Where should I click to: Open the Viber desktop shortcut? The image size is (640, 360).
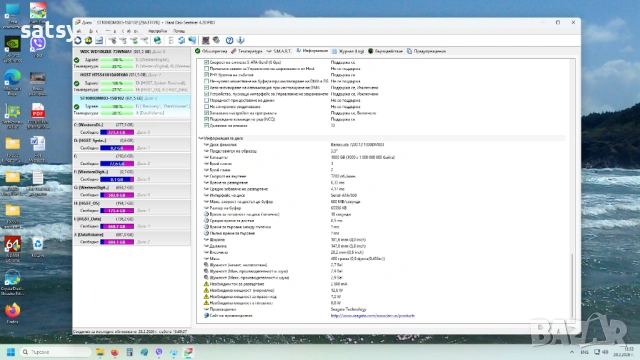[38, 47]
